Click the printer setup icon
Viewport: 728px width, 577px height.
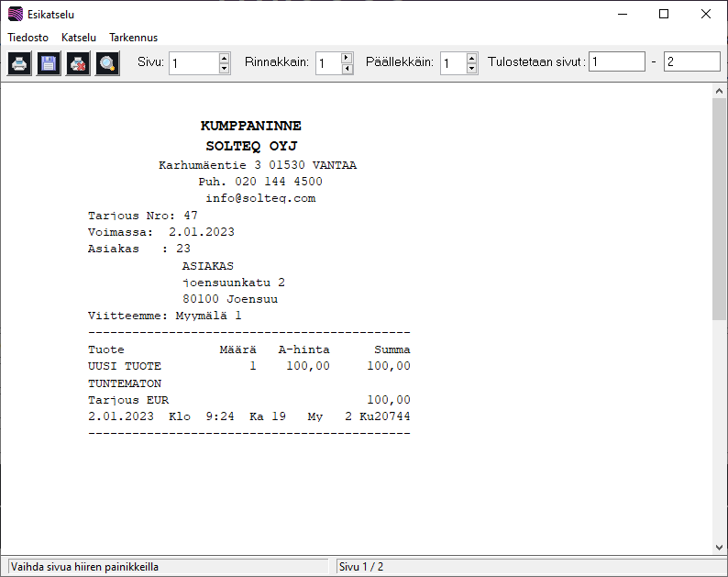[x=78, y=63]
